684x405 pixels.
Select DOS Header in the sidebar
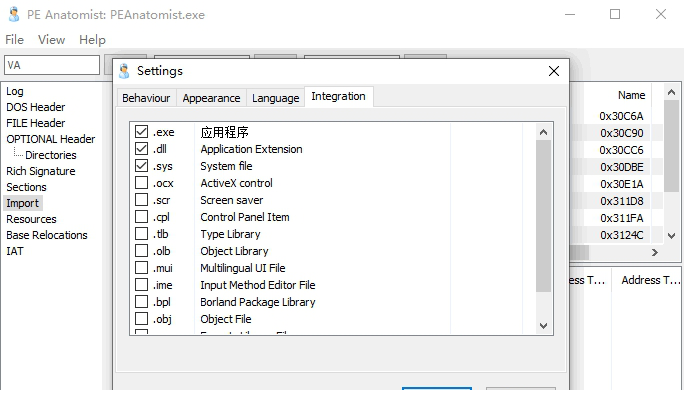pyautogui.click(x=35, y=107)
